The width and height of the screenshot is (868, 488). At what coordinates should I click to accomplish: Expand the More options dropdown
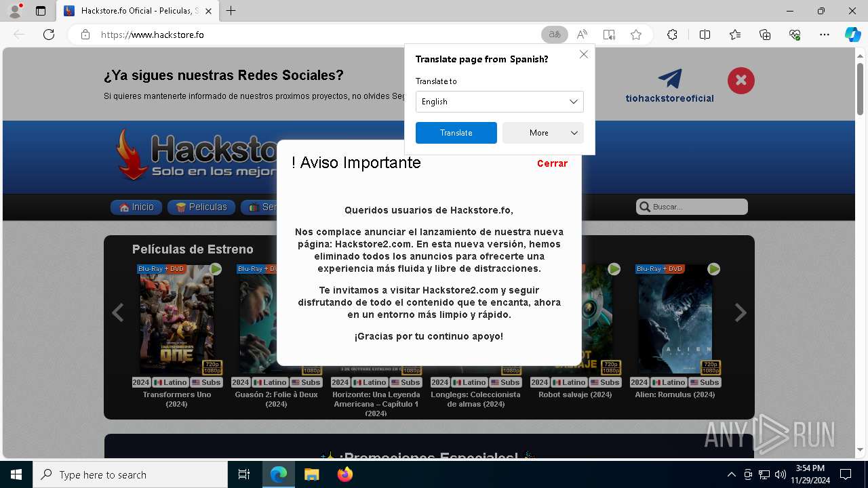[543, 133]
